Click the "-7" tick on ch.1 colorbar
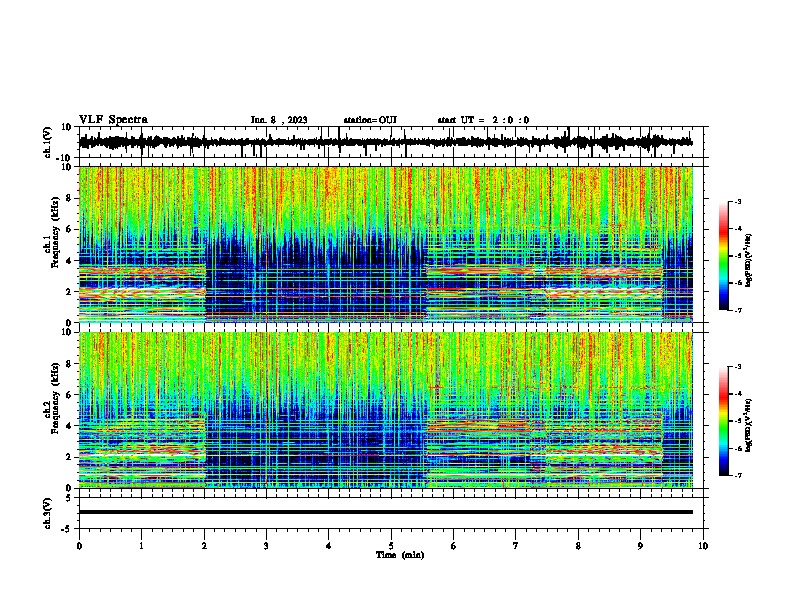Screen dimensions: 792x612 pyautogui.click(x=738, y=310)
